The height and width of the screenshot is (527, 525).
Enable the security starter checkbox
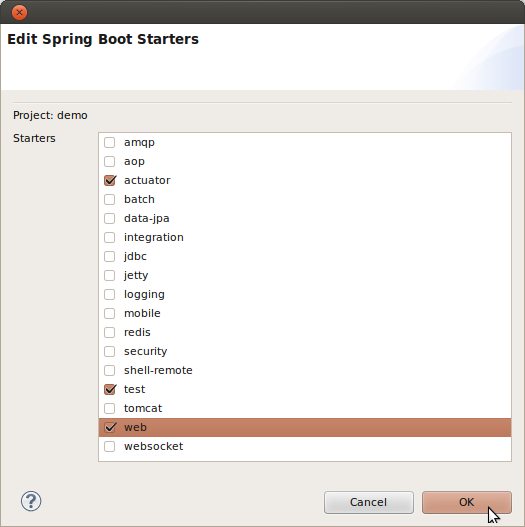[110, 351]
